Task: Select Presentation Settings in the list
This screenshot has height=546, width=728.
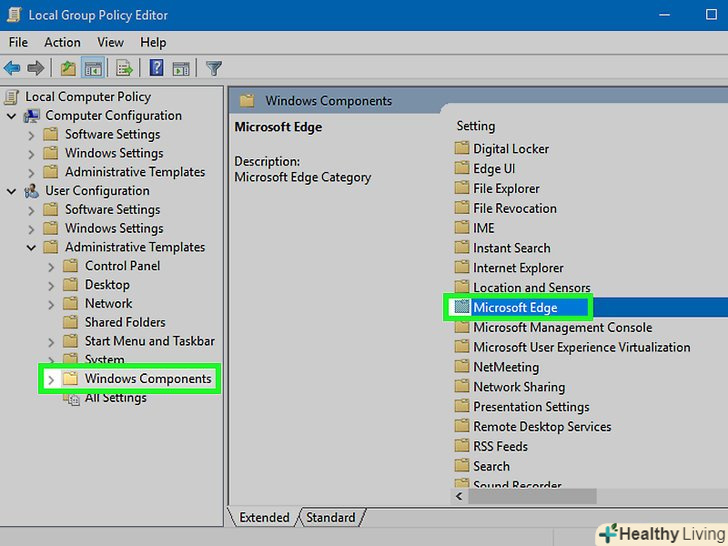Action: pos(531,407)
